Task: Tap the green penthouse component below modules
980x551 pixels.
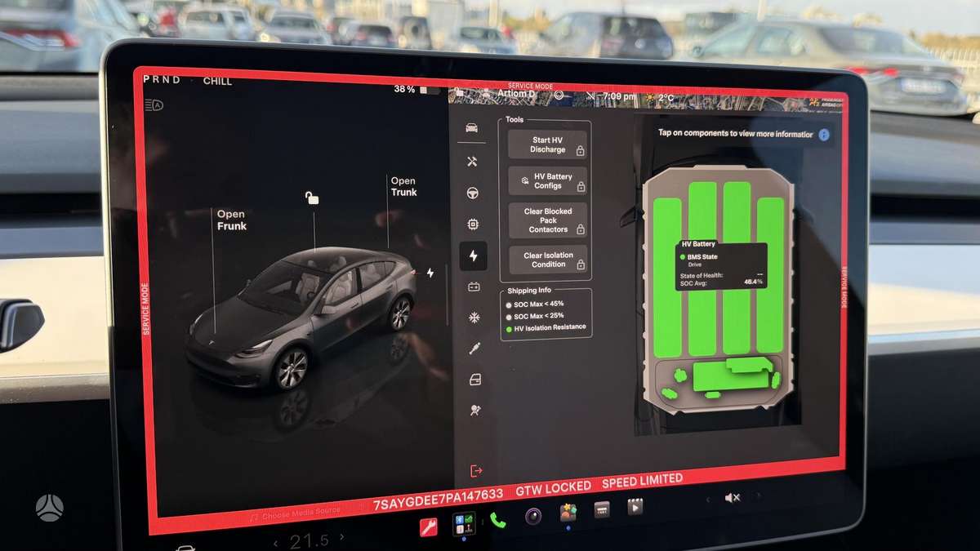Action: click(732, 375)
